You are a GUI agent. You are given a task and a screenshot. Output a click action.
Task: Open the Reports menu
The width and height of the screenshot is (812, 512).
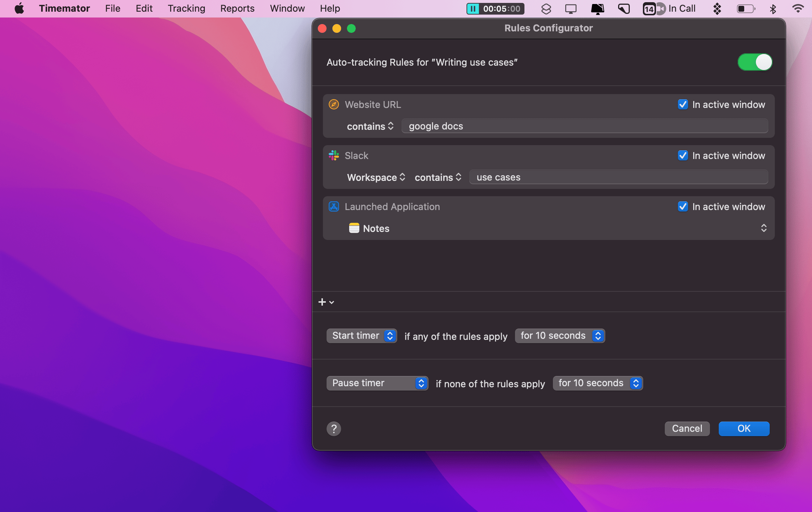(x=237, y=8)
